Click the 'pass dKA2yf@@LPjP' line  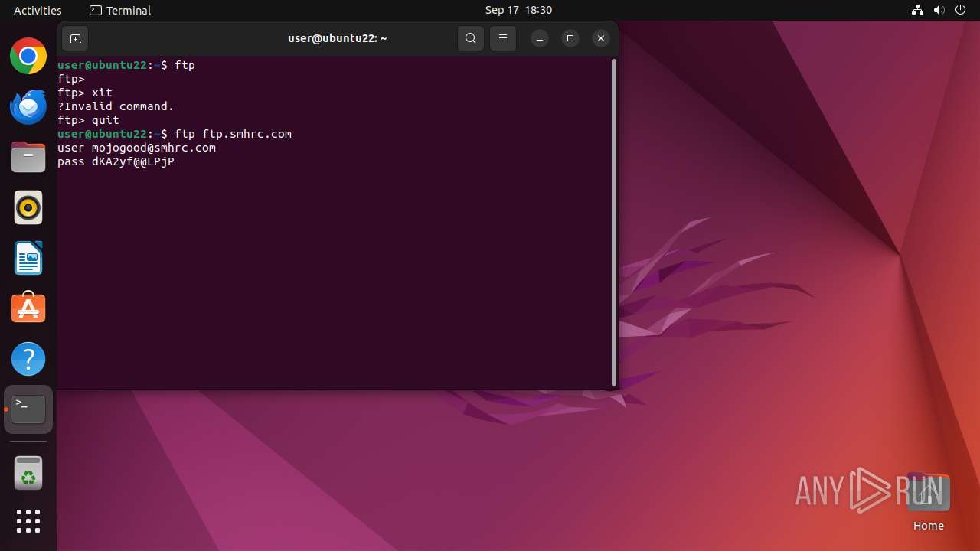[x=116, y=161]
